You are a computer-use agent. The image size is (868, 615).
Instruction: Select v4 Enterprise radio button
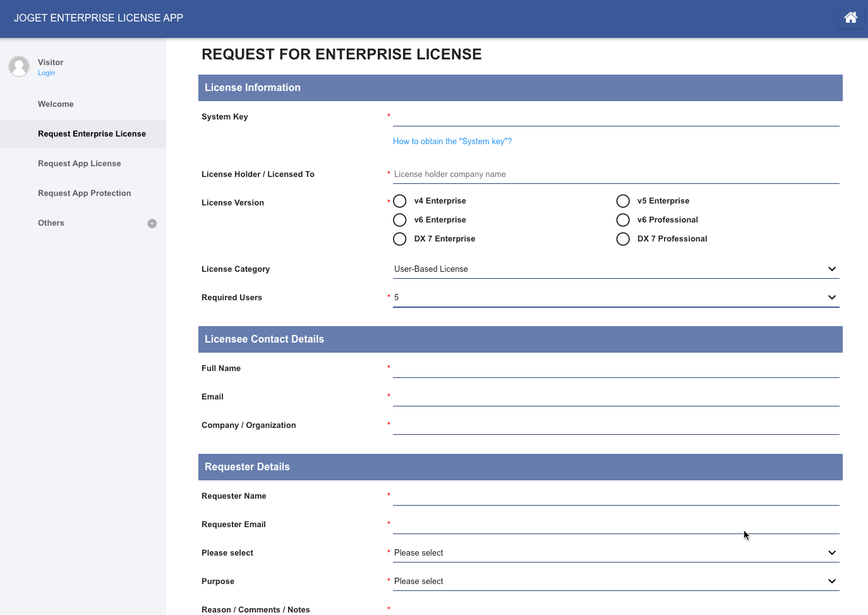(400, 201)
